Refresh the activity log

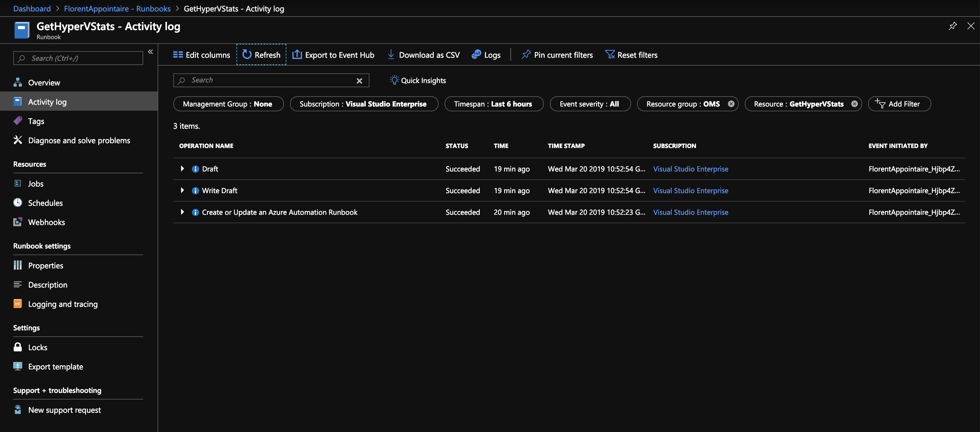pos(261,55)
